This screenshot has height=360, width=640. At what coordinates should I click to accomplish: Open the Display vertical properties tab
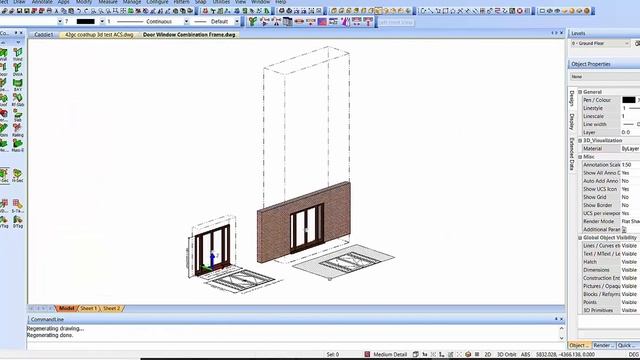tap(572, 122)
